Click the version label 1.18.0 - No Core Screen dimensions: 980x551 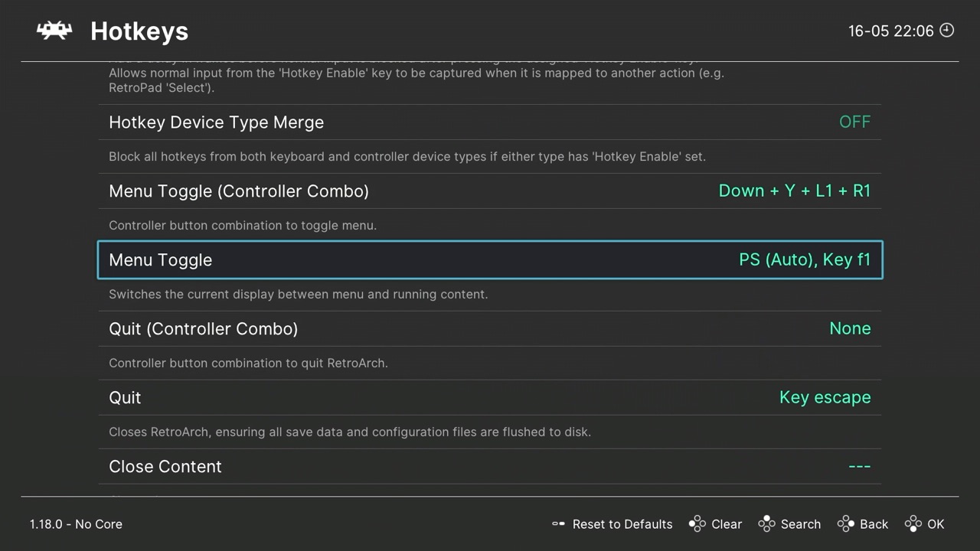point(76,524)
